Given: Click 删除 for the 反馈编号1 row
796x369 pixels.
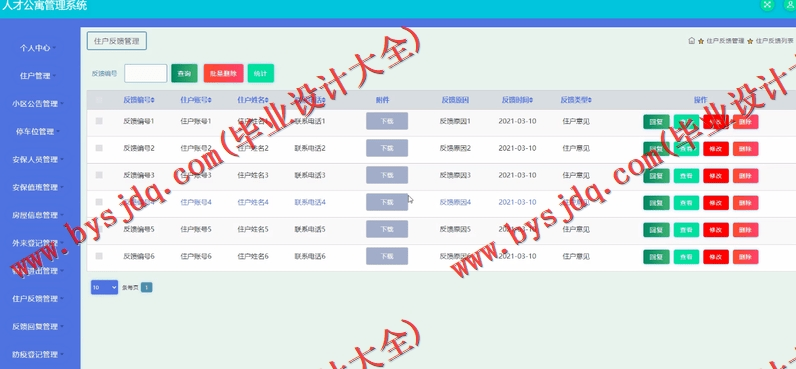Looking at the screenshot, I should point(746,122).
